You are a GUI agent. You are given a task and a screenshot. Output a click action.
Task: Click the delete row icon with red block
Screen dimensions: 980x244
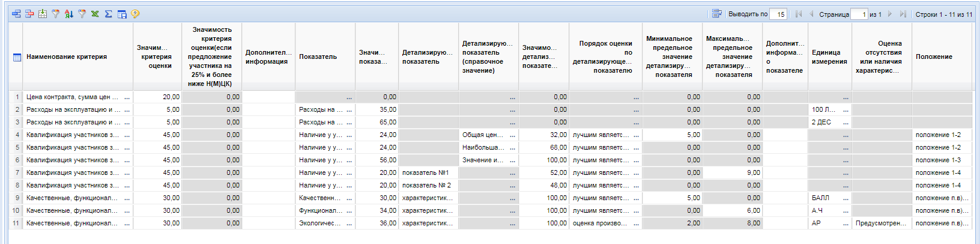pos(29,14)
